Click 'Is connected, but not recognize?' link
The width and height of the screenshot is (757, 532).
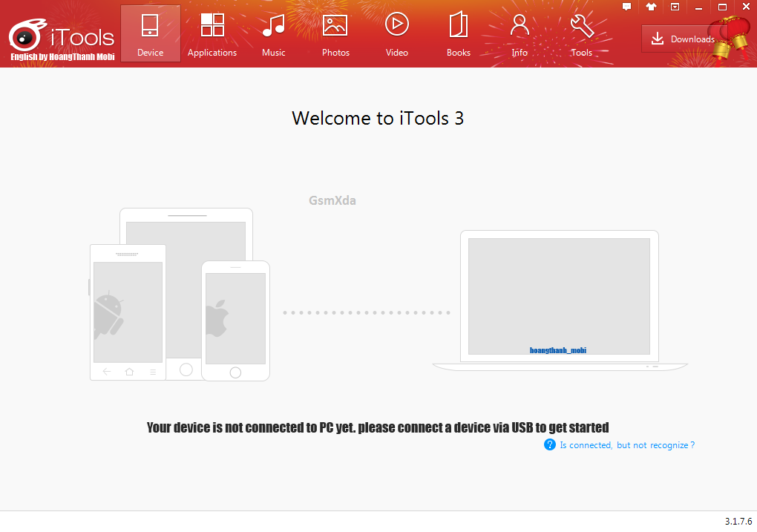point(627,445)
